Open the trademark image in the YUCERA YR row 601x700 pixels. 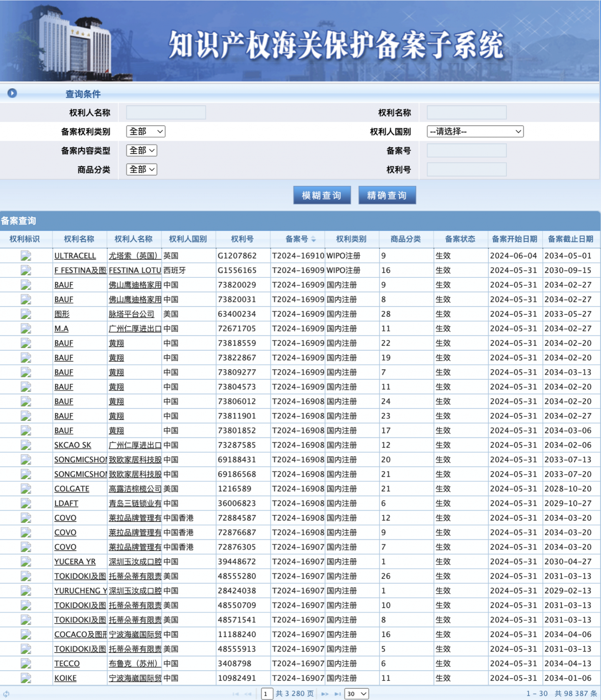tap(26, 562)
